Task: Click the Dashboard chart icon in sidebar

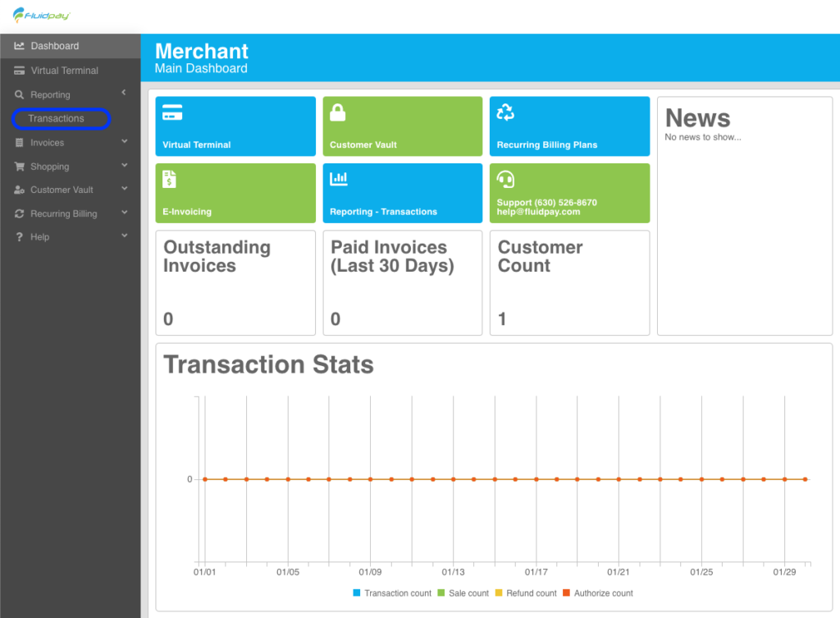Action: point(20,46)
